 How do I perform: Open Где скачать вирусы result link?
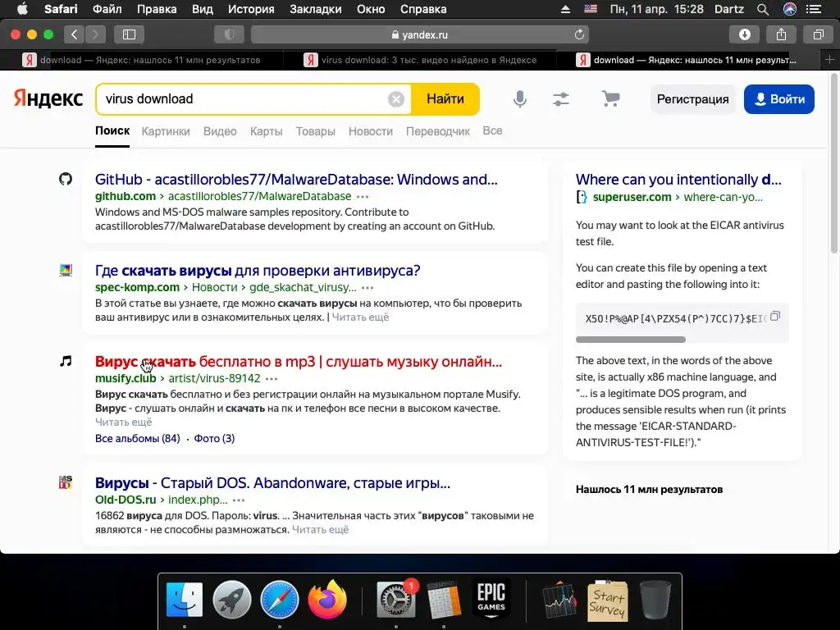(x=258, y=271)
